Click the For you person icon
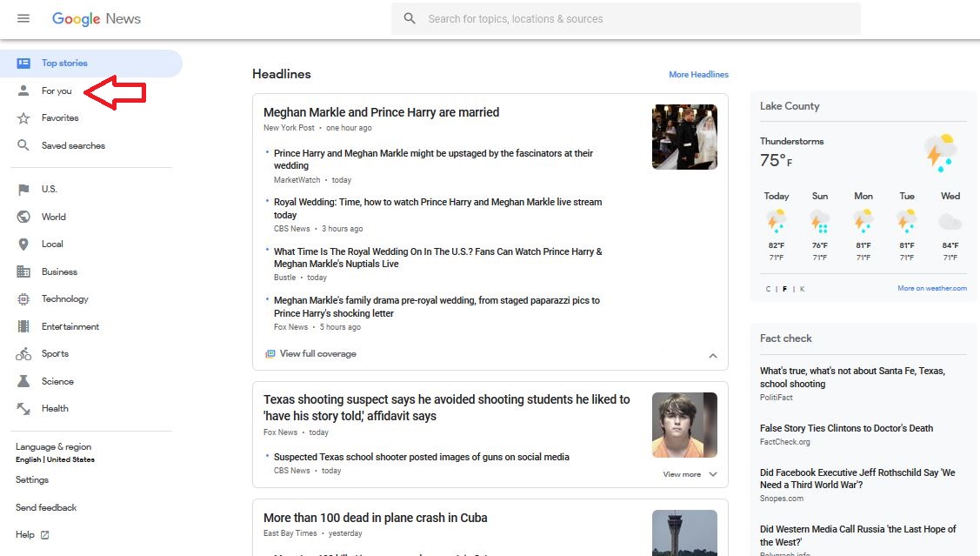The image size is (980, 556). tap(23, 90)
